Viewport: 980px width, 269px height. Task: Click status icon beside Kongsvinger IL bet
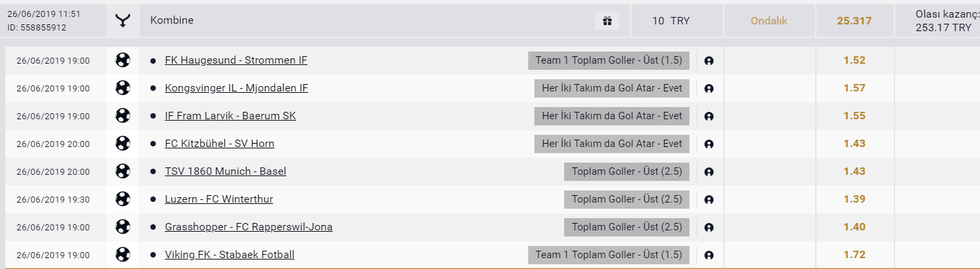tap(709, 89)
